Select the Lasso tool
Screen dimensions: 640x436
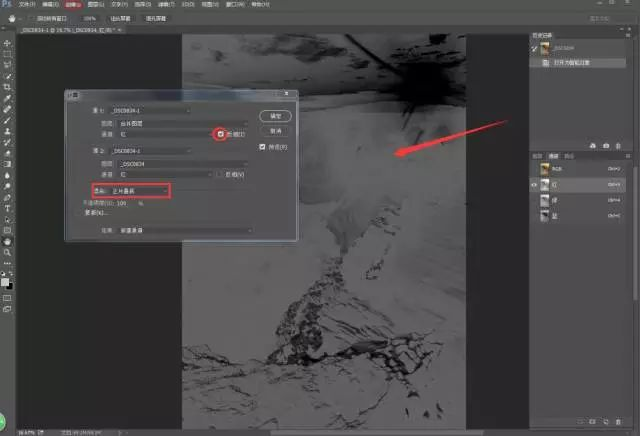tap(8, 65)
